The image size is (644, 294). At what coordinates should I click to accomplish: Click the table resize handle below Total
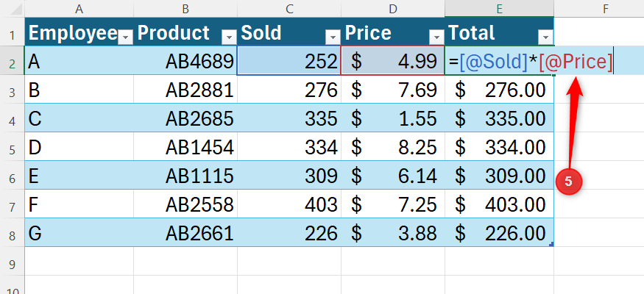coord(551,244)
